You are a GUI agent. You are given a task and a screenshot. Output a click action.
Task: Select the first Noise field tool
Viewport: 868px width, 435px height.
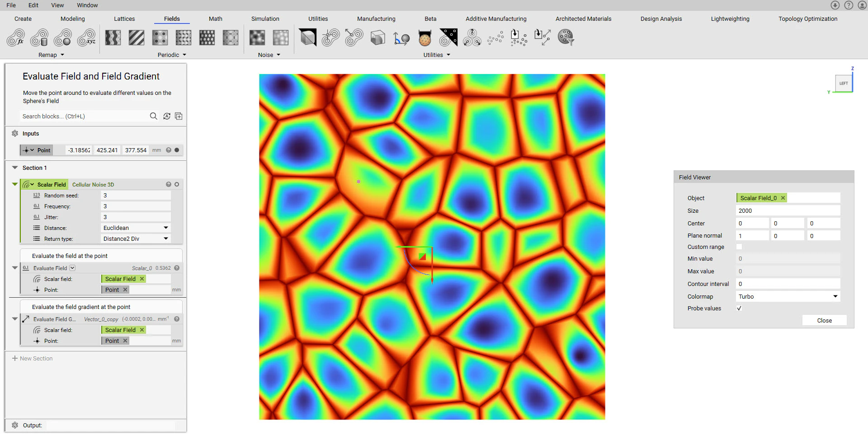[257, 38]
